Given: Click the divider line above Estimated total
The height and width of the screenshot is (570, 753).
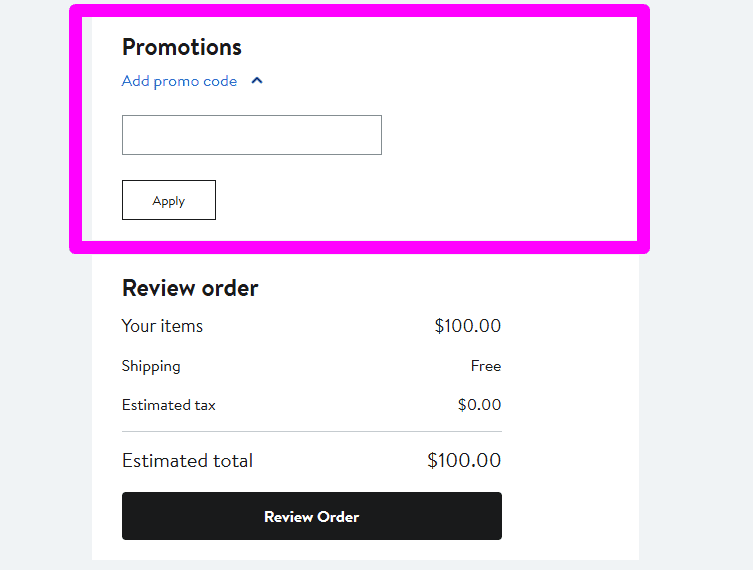Looking at the screenshot, I should coord(311,432).
